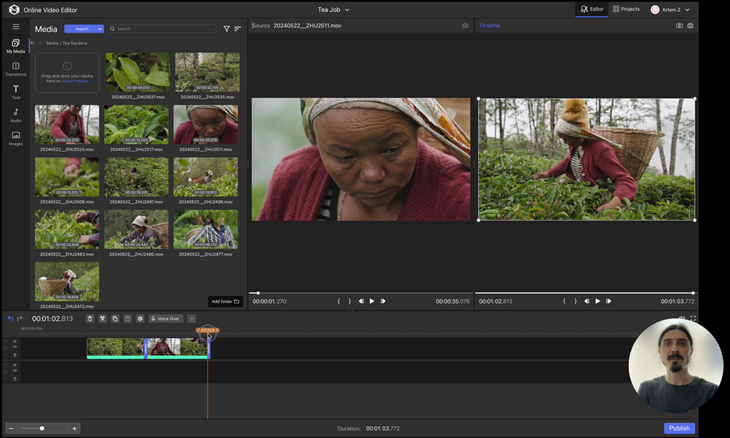Screen dimensions: 730x438
Task: Click the Source viewer progress bar handle
Action: 258,293
